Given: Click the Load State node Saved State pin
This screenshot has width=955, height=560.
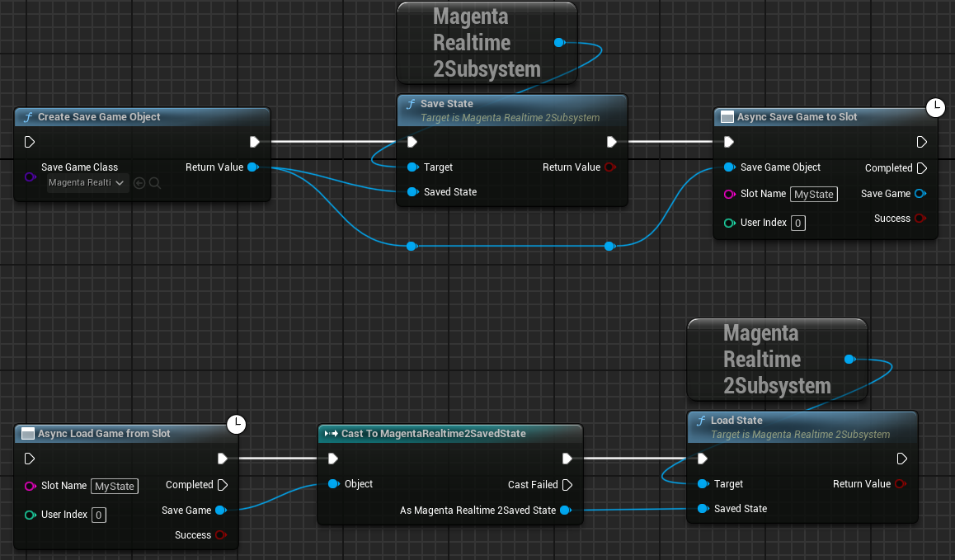Looking at the screenshot, I should [x=703, y=509].
